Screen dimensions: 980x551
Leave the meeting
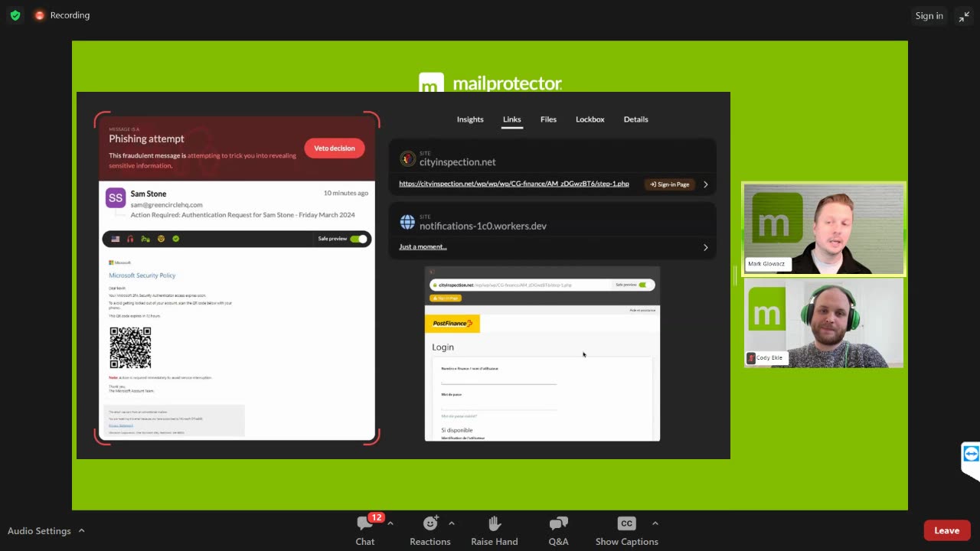(x=946, y=530)
